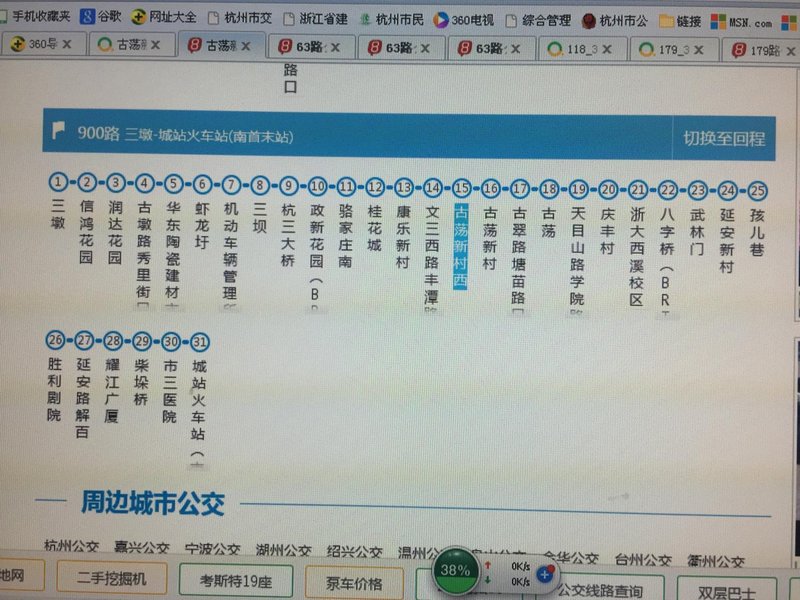The image size is (800, 600).
Task: Open the 台州公交 link
Action: point(643,559)
